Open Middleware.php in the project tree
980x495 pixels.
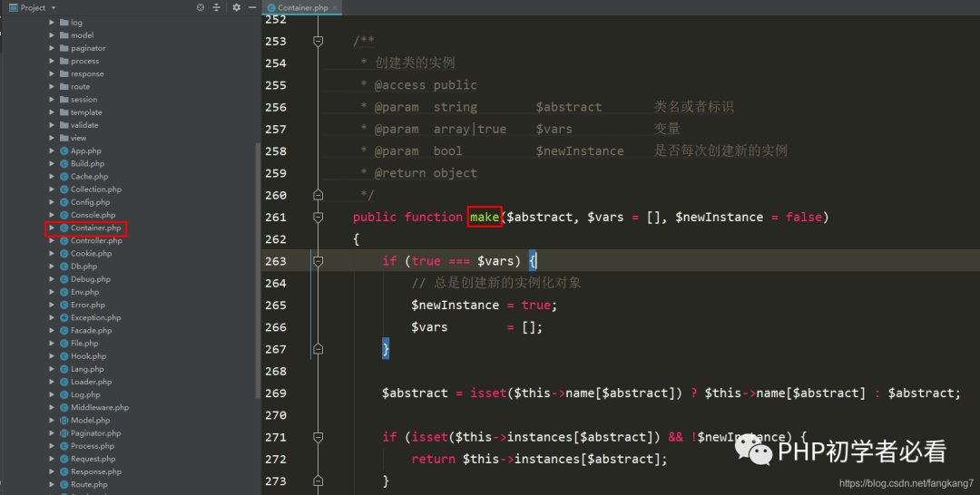pos(100,407)
